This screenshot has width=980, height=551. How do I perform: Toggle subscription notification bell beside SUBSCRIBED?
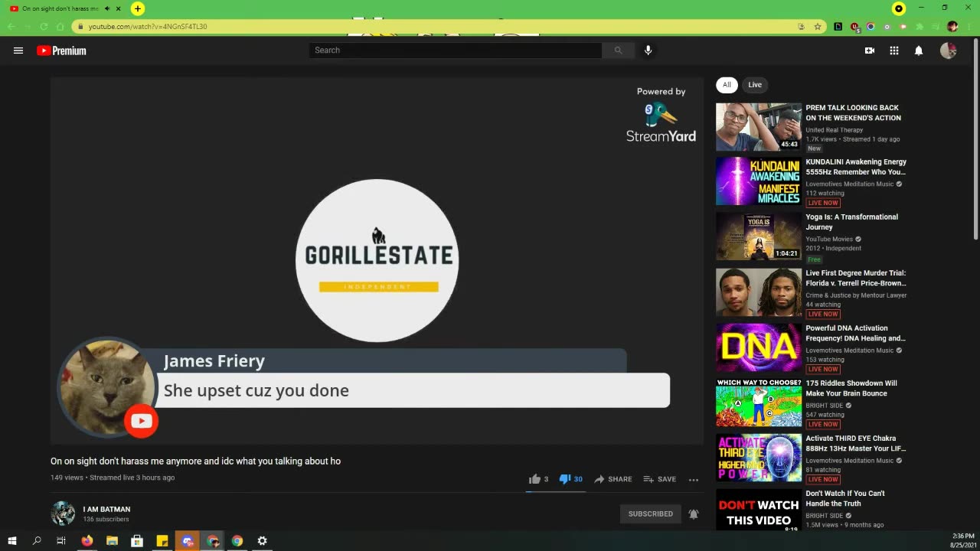[x=694, y=514]
